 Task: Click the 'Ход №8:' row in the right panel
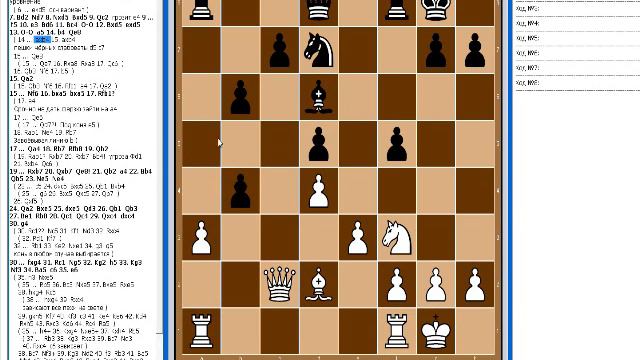click(577, 83)
